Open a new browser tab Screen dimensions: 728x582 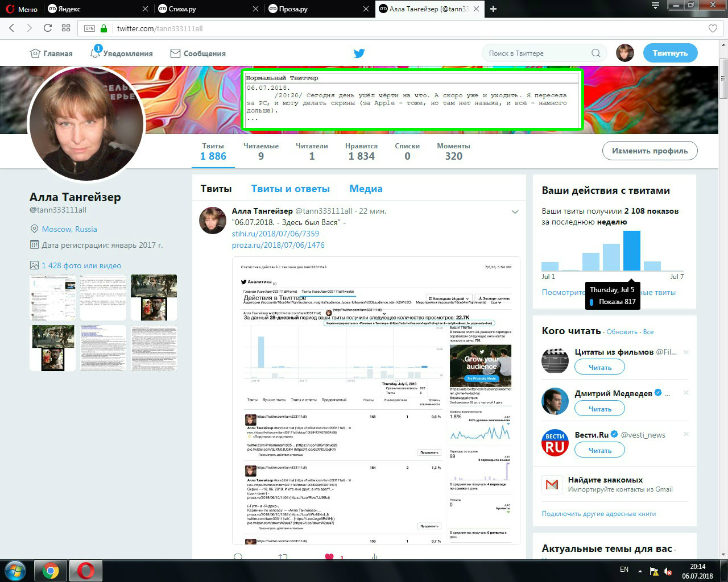coord(493,9)
